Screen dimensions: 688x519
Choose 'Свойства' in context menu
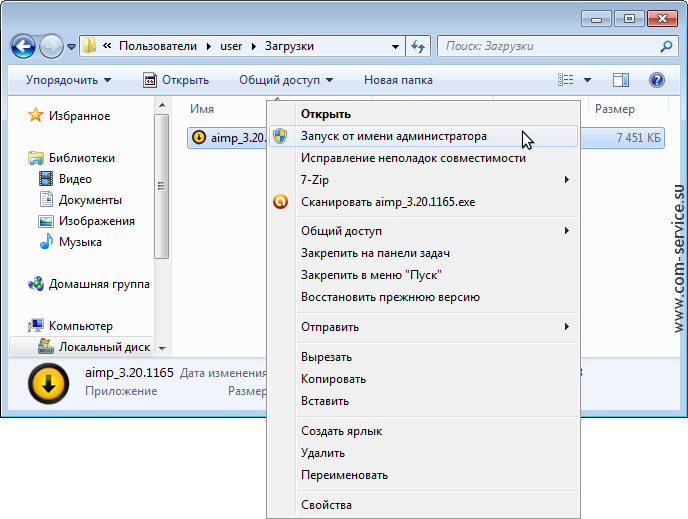coord(424,505)
